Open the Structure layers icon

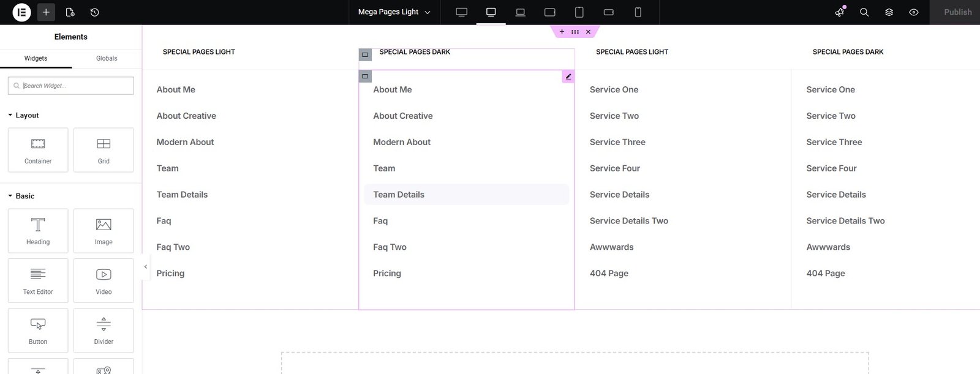pyautogui.click(x=889, y=12)
